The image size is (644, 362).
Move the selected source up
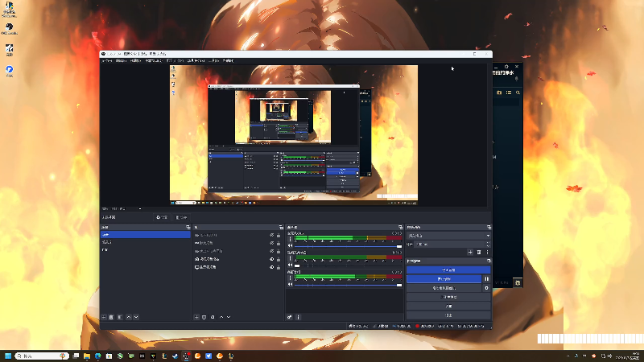[x=221, y=317]
